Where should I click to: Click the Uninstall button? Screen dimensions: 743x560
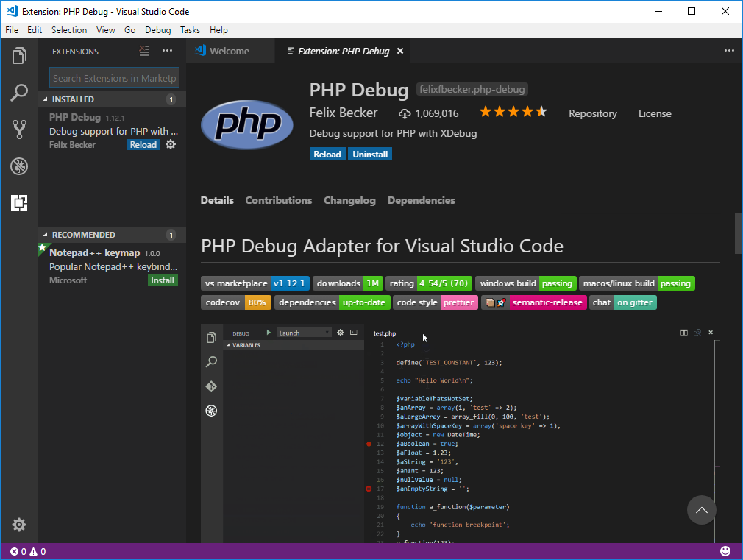[370, 154]
